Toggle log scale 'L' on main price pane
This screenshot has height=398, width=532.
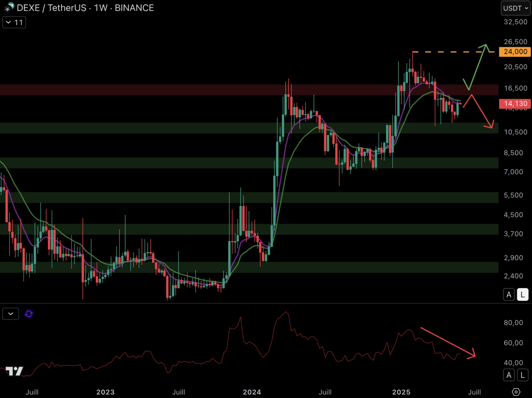tap(522, 294)
